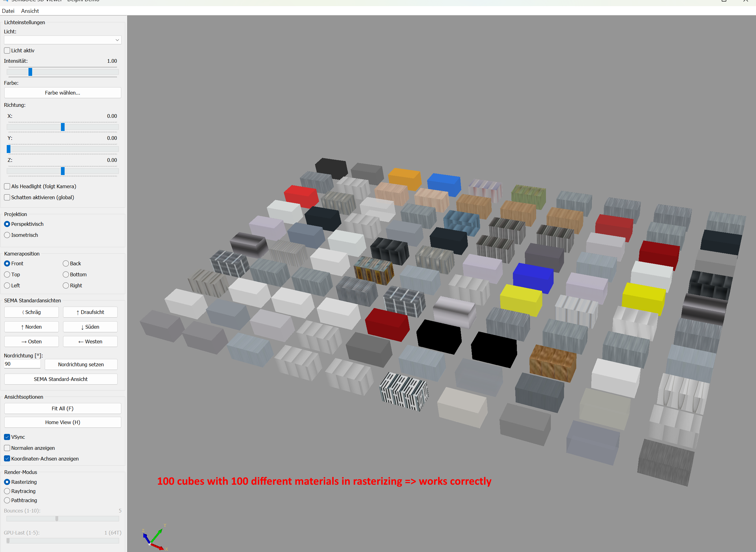Select Isometrisch projection
This screenshot has width=756, height=552.
[x=7, y=235]
